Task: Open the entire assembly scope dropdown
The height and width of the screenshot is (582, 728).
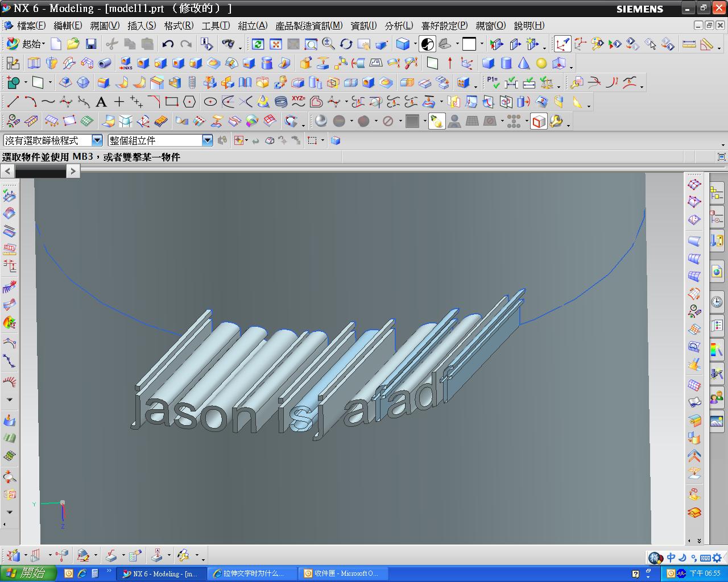Action: click(207, 140)
